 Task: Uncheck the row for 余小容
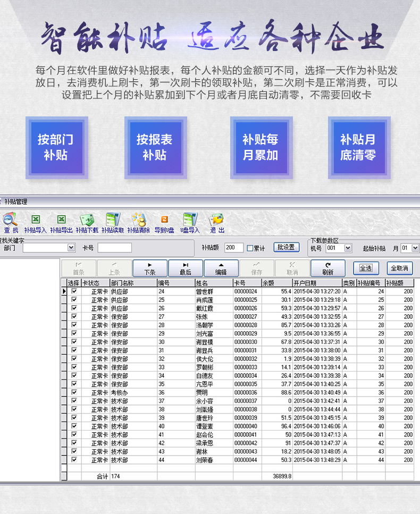pos(74,401)
